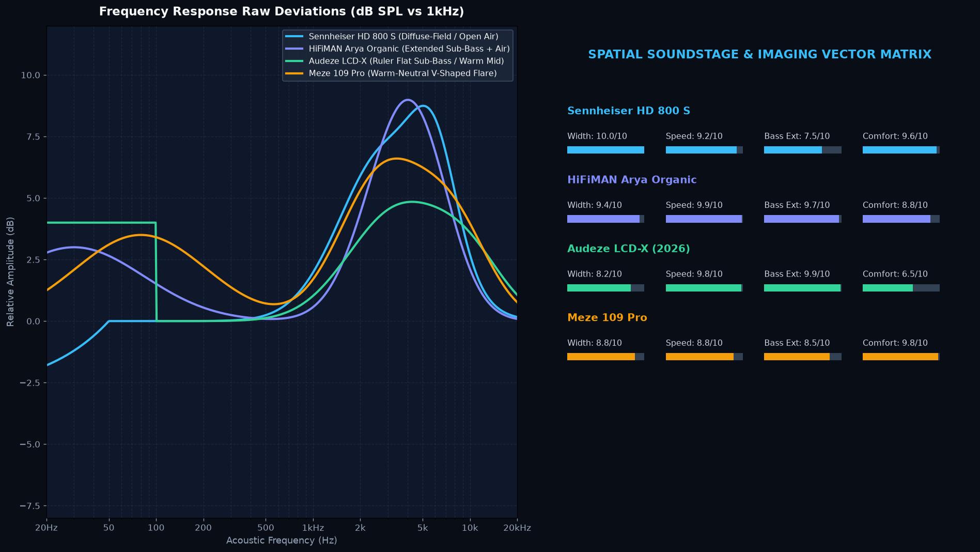Screen dimensions: 980x552
Task: Click Audeze Comfort 6.5/10 bar
Action: pyautogui.click(x=901, y=288)
